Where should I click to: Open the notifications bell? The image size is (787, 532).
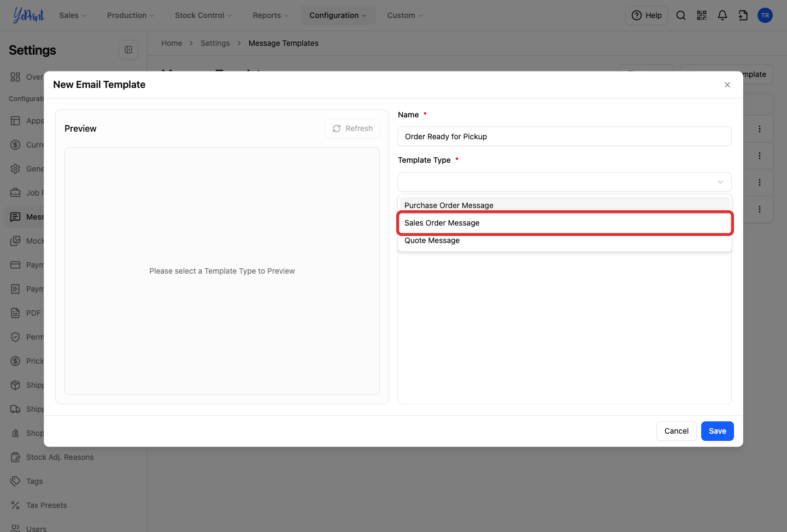[723, 15]
